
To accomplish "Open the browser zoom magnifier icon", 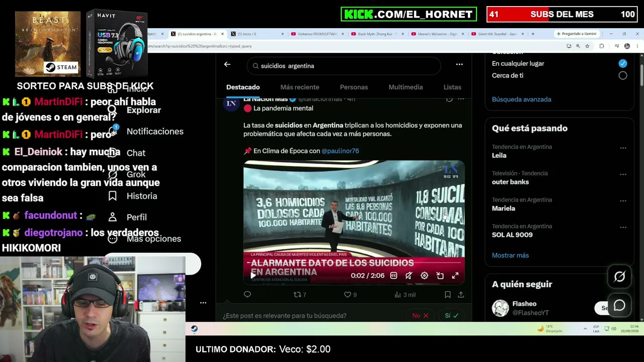I will (578, 46).
